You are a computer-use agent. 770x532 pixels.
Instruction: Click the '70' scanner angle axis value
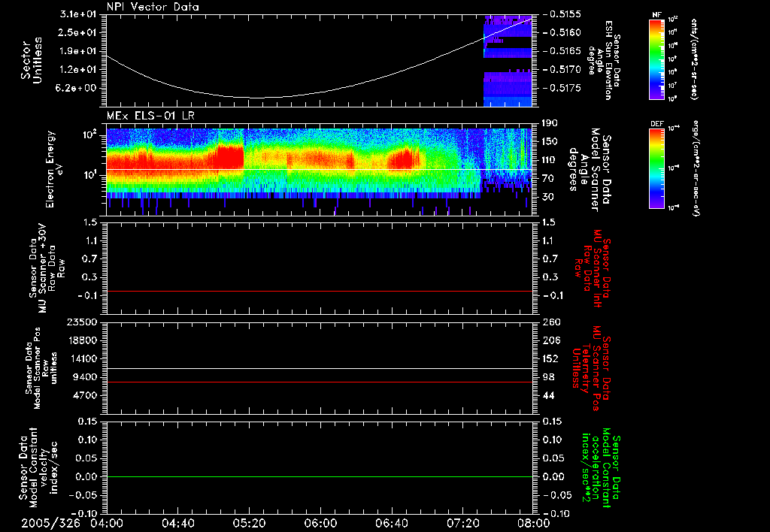(x=548, y=178)
